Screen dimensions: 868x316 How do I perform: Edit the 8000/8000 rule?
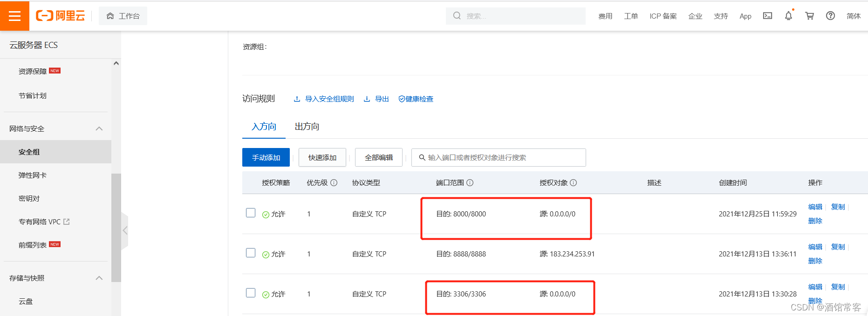pos(815,207)
